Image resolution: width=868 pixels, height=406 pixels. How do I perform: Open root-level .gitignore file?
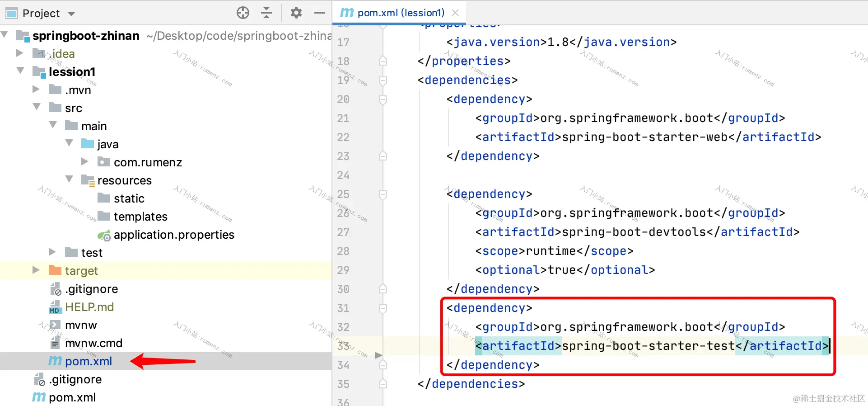75,379
